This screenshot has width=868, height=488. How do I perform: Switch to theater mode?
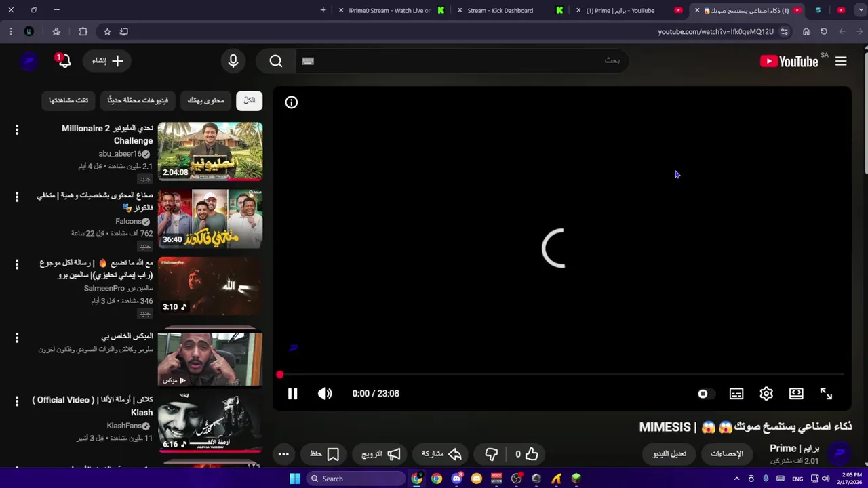pyautogui.click(x=796, y=394)
